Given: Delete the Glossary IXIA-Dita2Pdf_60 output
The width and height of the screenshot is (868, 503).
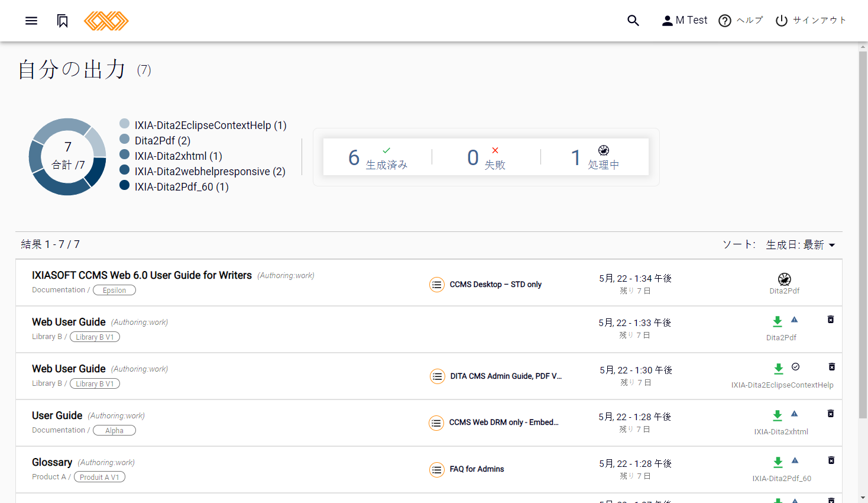Looking at the screenshot, I should 831,460.
